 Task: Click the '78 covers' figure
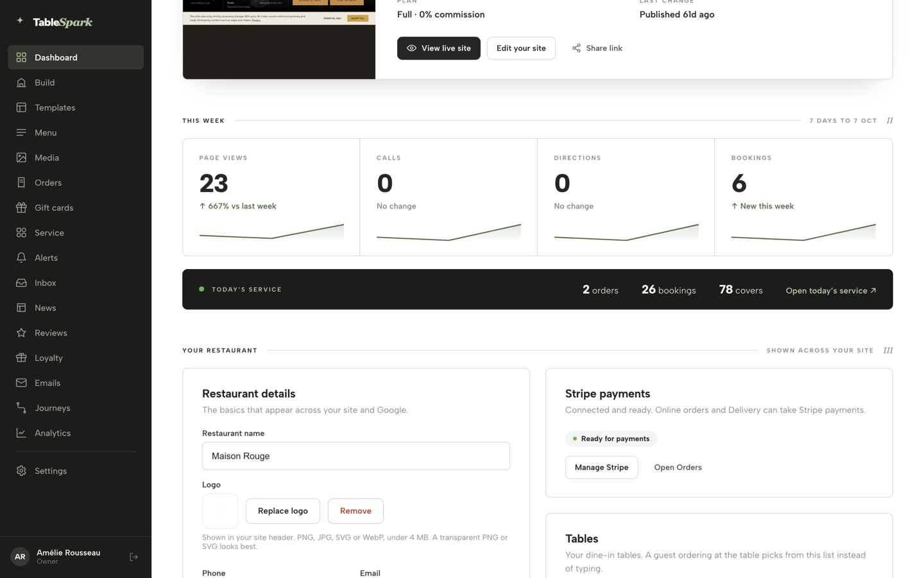pos(741,290)
